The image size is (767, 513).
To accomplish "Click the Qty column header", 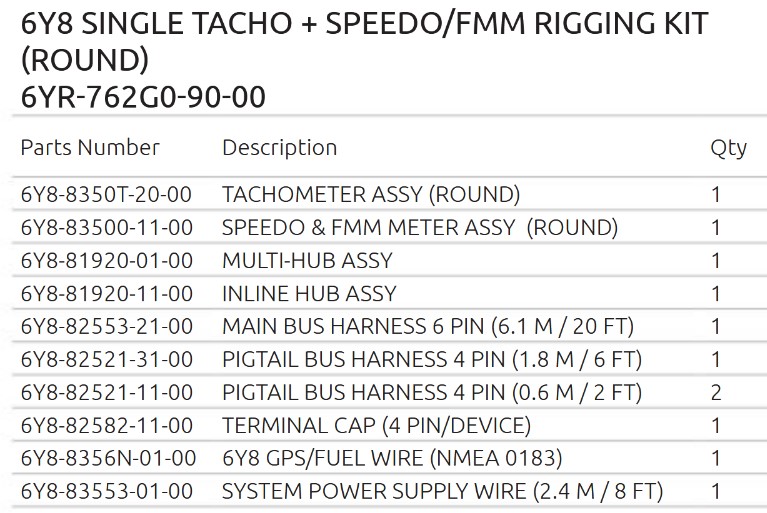I will point(728,148).
